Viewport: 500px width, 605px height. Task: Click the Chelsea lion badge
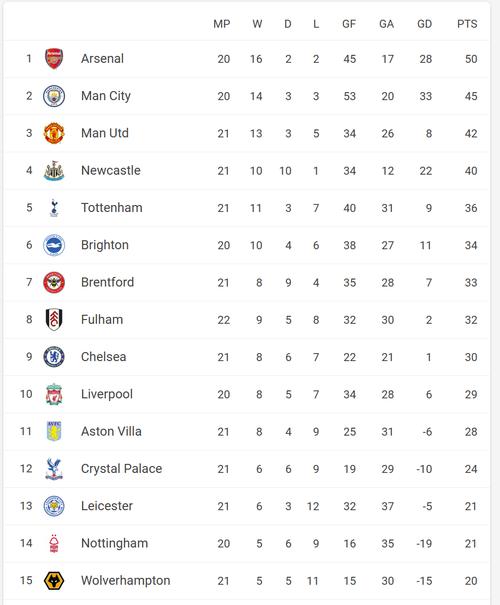coord(54,357)
